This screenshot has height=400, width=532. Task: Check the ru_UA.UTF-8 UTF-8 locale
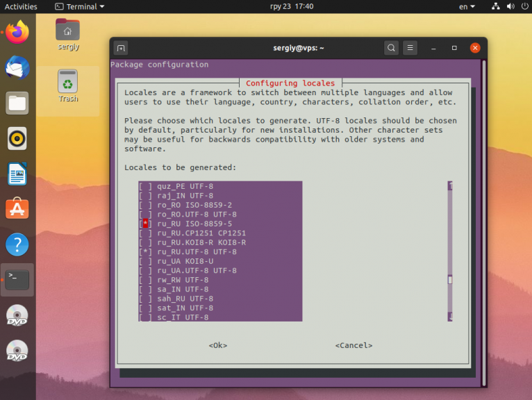click(x=146, y=270)
